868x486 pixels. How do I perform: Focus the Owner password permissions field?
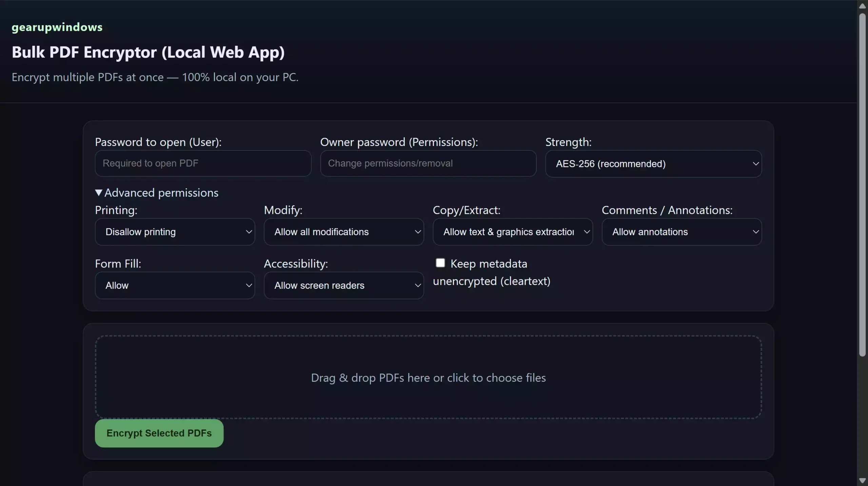point(428,163)
